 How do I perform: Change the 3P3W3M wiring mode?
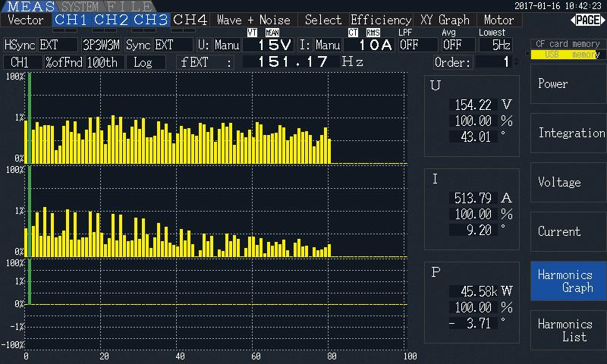point(102,45)
